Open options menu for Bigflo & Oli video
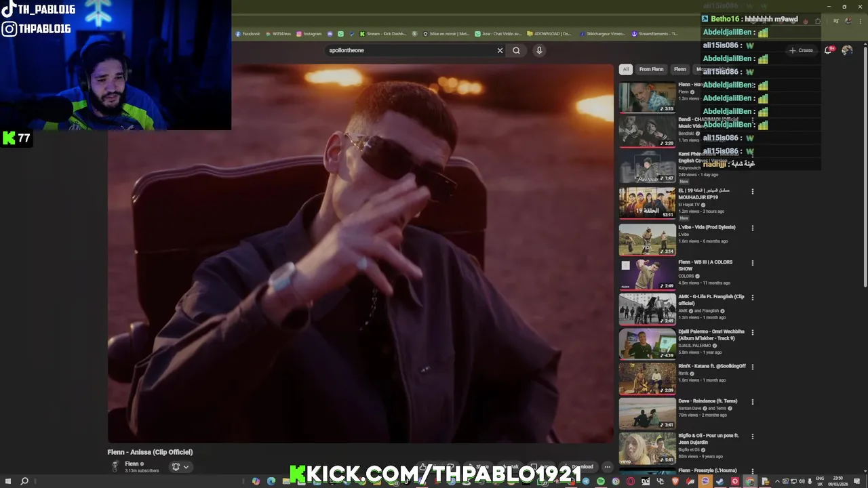The image size is (868, 488). [x=752, y=436]
